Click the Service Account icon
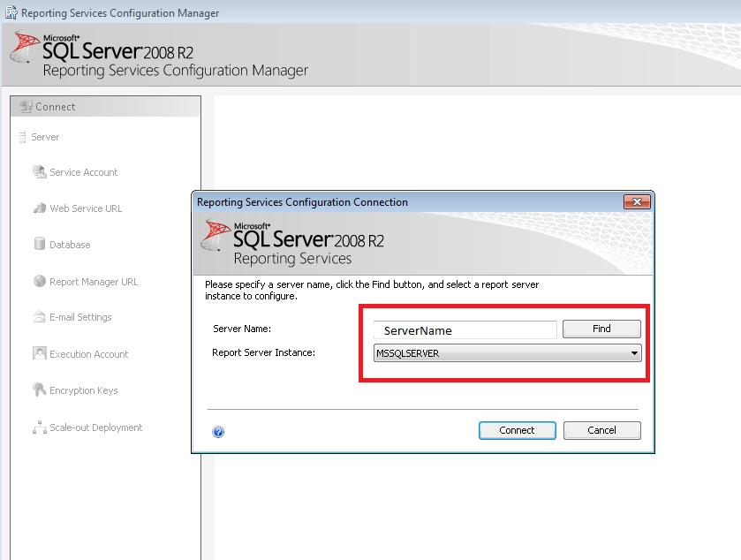Screen dimensions: 741x560 pyautogui.click(x=39, y=172)
